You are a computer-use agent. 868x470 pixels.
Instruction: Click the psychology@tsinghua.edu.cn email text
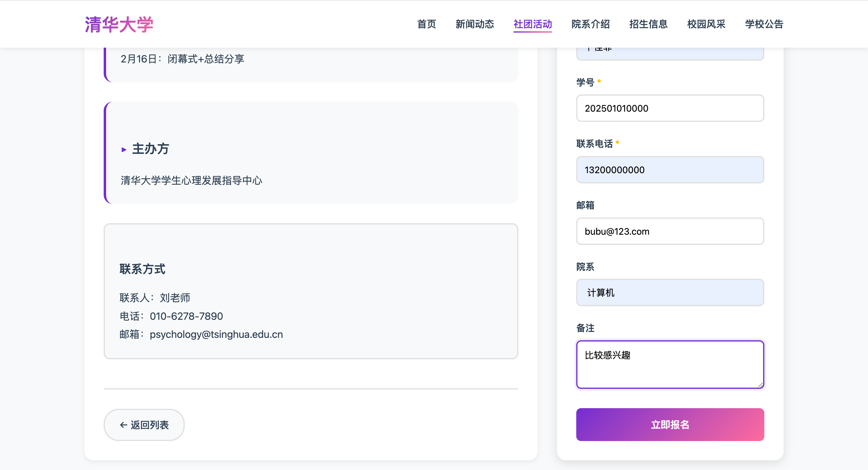216,335
